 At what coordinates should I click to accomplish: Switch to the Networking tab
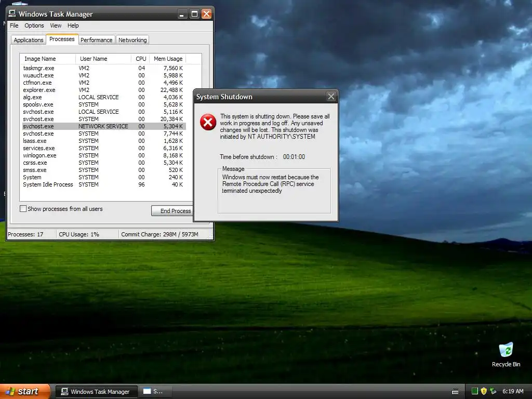(x=132, y=40)
